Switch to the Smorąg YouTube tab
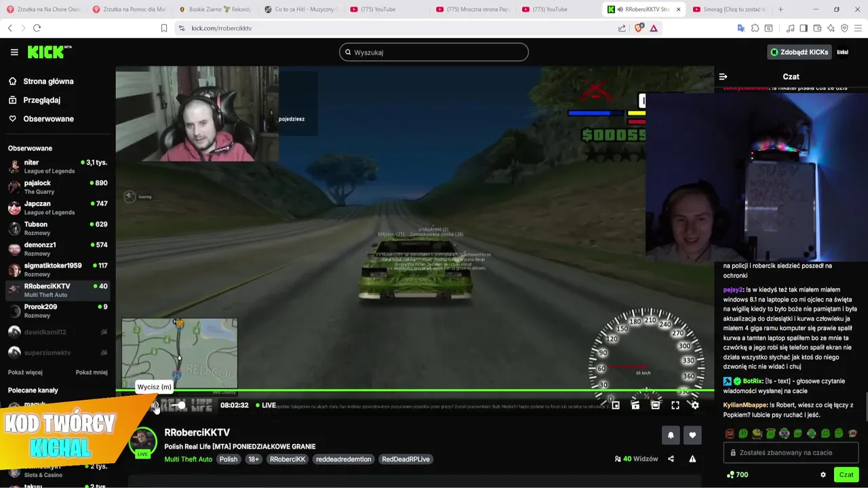The image size is (868, 488). (728, 9)
